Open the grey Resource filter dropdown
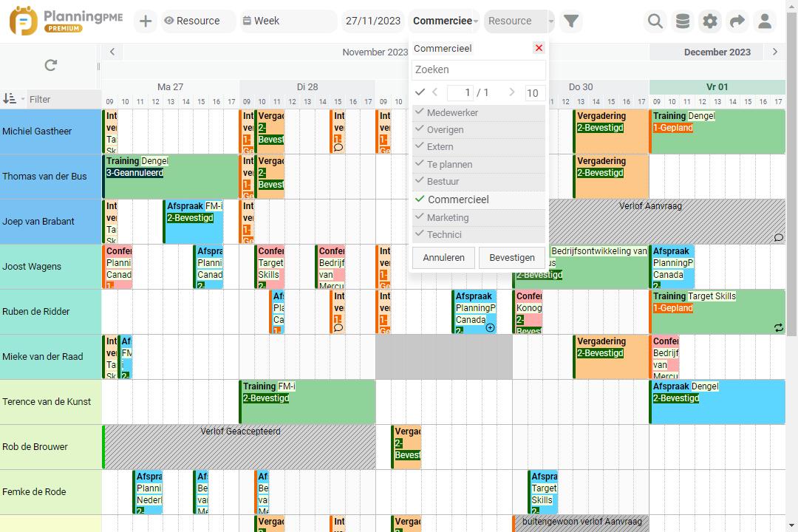The image size is (798, 532). click(x=519, y=21)
